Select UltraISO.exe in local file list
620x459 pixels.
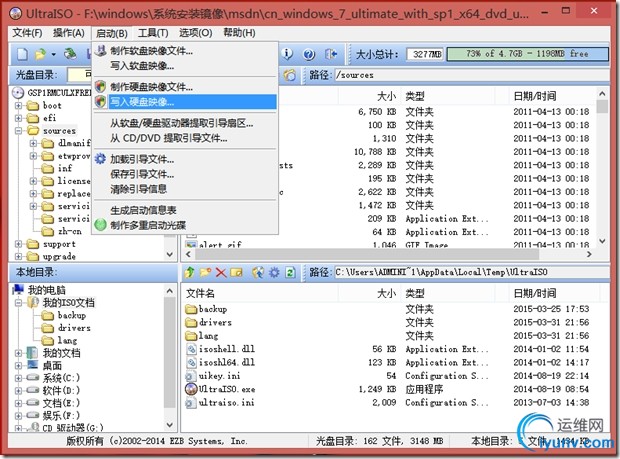(x=227, y=389)
